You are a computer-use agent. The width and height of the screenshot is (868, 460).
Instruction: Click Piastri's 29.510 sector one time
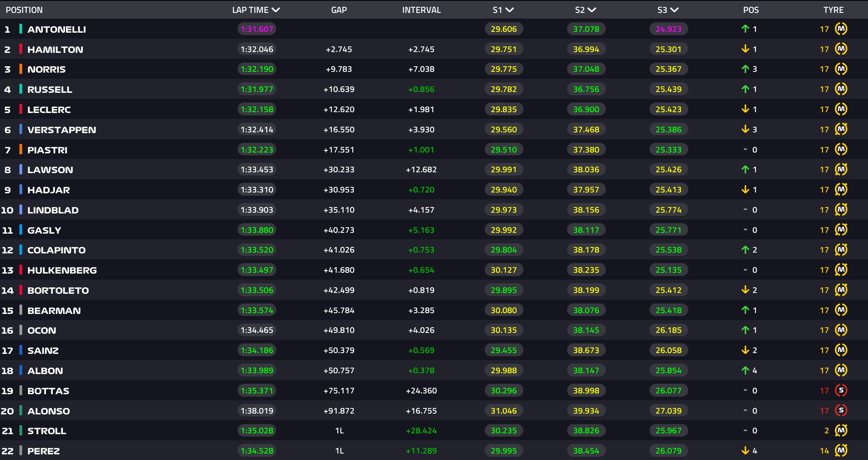[504, 150]
